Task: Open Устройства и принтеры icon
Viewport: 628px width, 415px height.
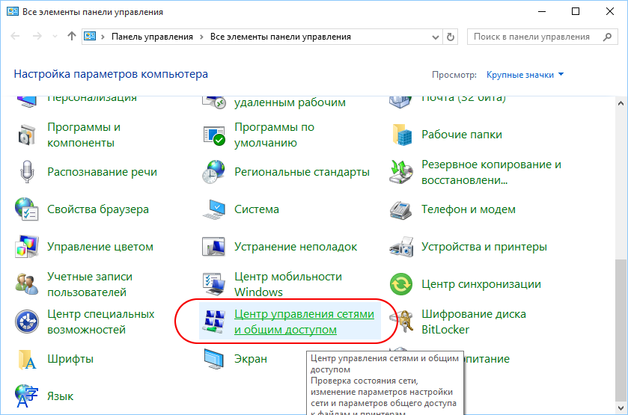Action: tap(402, 246)
